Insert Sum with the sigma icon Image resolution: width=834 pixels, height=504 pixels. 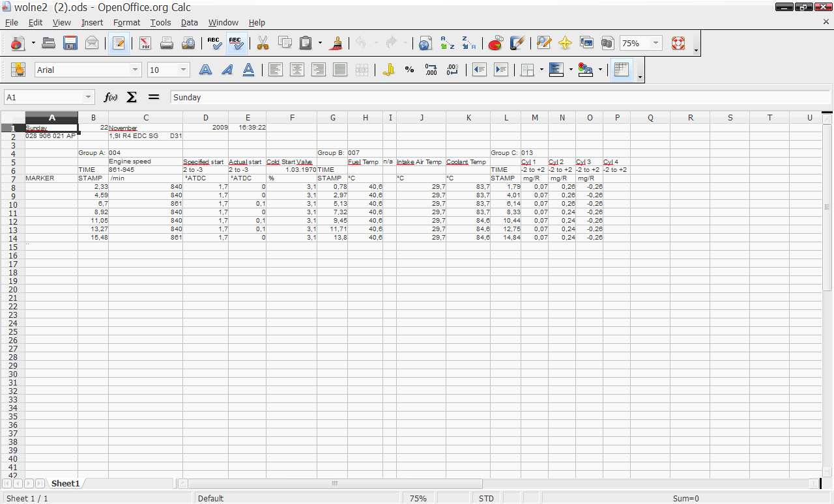coord(132,97)
